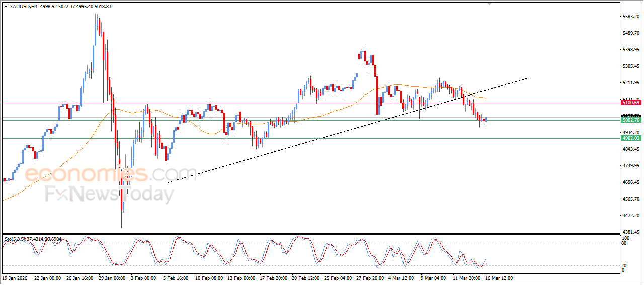Click the close value 5018.83
The width and height of the screenshot is (644, 285).
pos(102,7)
